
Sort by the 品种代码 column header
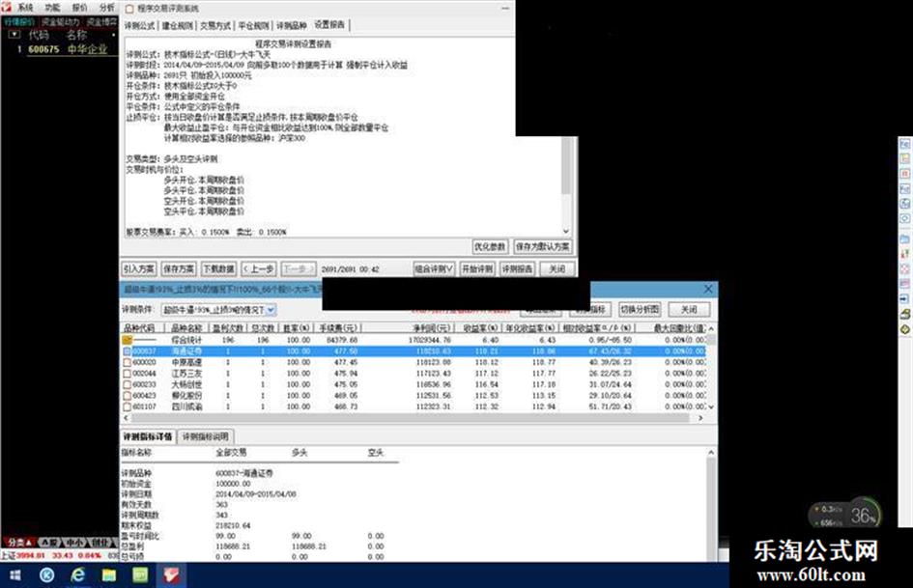138,328
